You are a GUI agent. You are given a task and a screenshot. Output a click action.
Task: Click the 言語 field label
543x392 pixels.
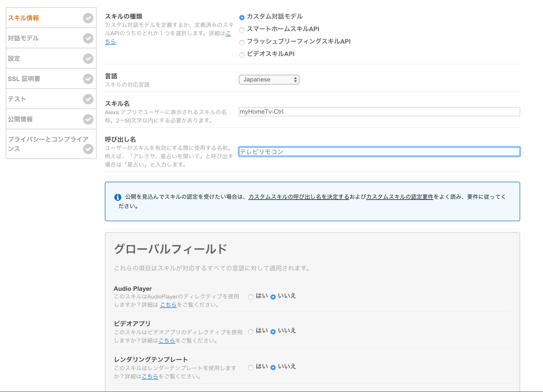click(111, 76)
